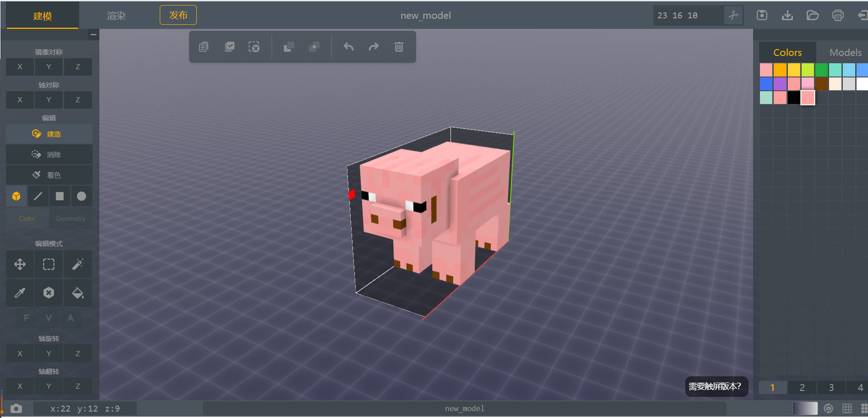Flip model along X under 轴翻转
This screenshot has height=418, width=868.
pyautogui.click(x=20, y=386)
